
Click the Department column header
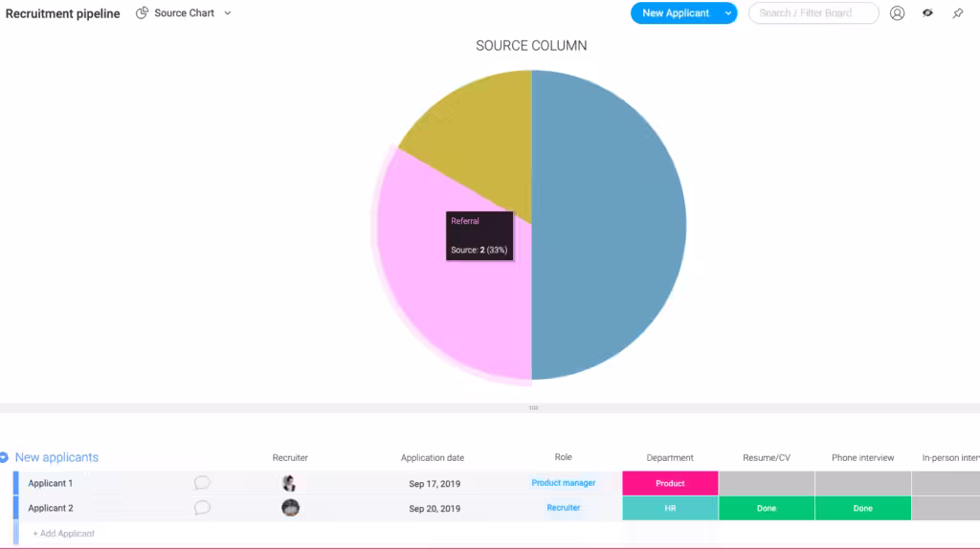(670, 458)
